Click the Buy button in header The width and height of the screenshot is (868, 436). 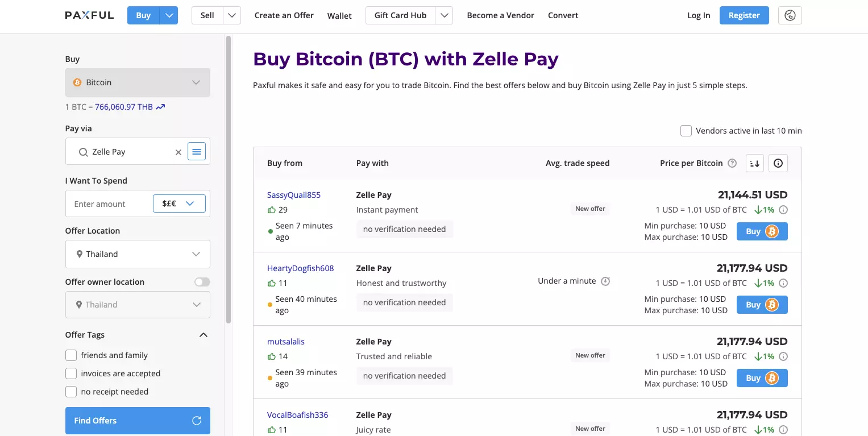click(143, 15)
